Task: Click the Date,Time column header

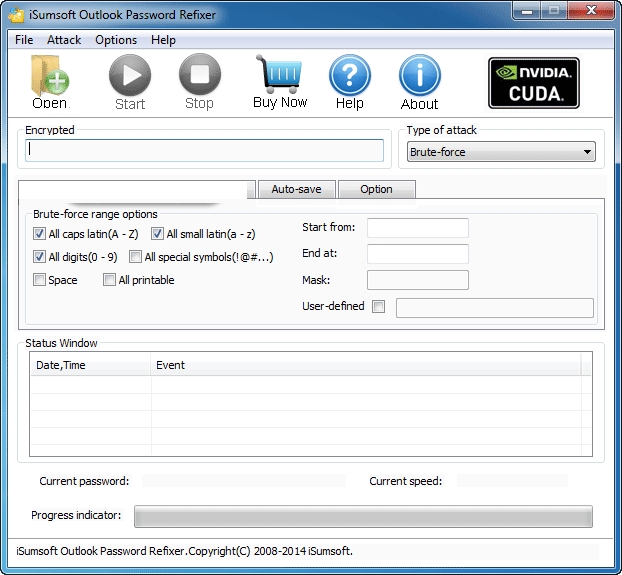Action: click(x=90, y=365)
